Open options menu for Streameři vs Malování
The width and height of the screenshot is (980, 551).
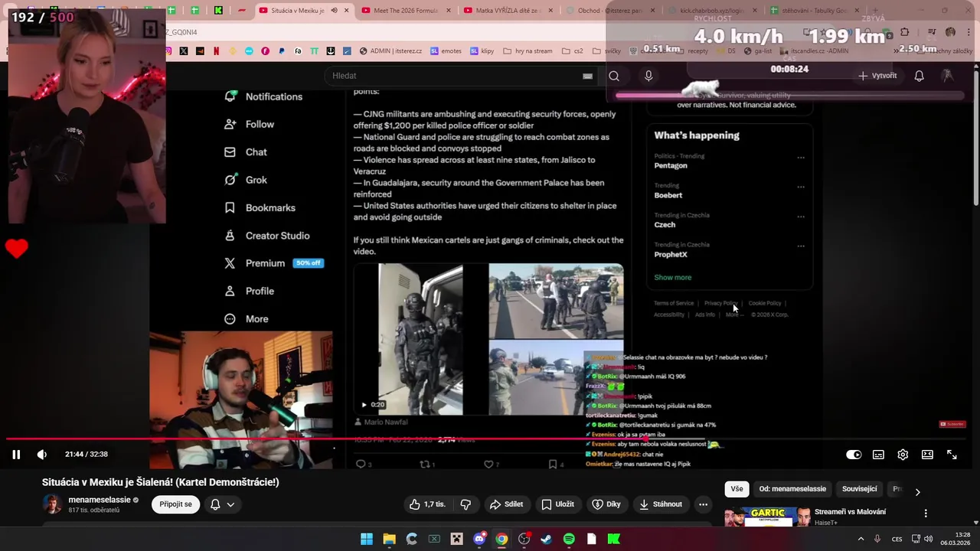pos(926,514)
